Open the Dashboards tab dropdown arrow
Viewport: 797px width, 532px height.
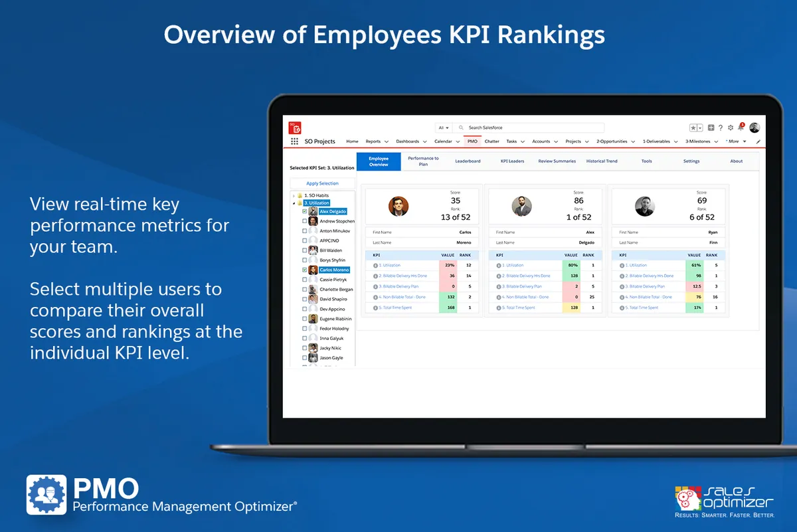425,141
